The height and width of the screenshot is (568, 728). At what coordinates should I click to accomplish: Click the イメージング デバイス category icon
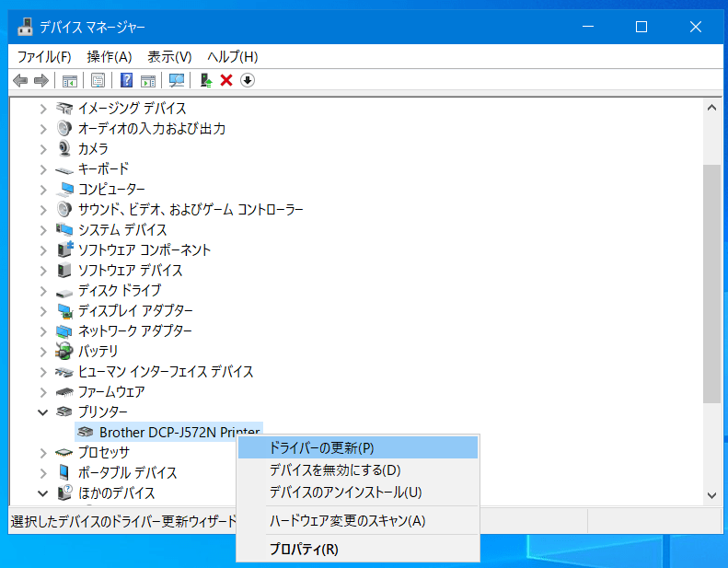pos(64,109)
